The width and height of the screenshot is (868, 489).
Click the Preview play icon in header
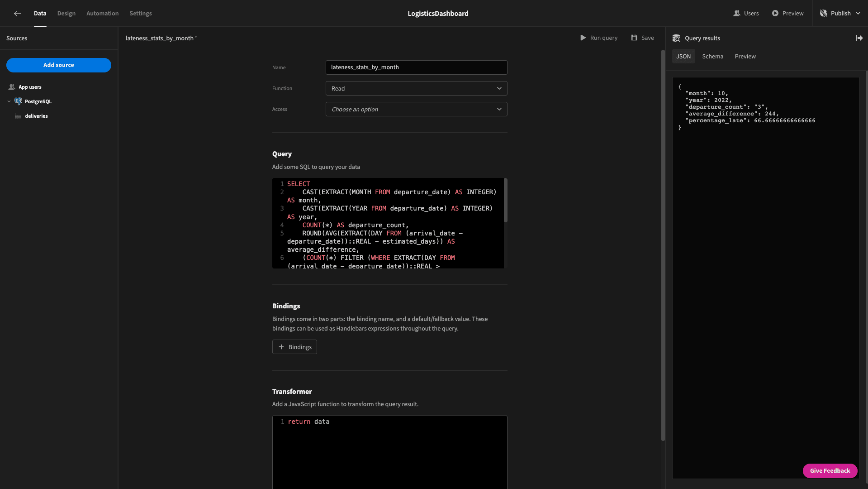click(775, 14)
